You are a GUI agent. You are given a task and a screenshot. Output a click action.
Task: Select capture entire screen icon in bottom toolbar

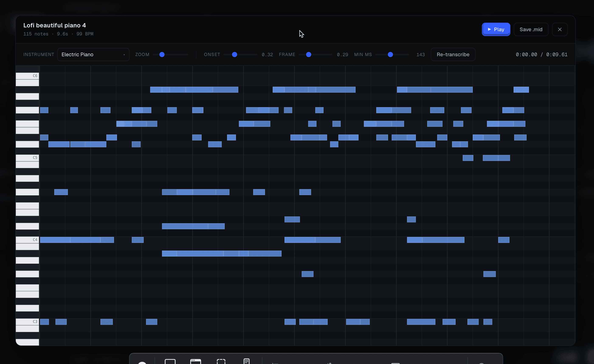pyautogui.click(x=170, y=361)
